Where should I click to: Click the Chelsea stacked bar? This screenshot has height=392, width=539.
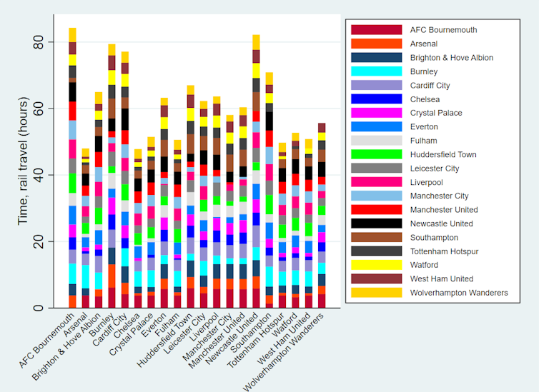point(138,228)
